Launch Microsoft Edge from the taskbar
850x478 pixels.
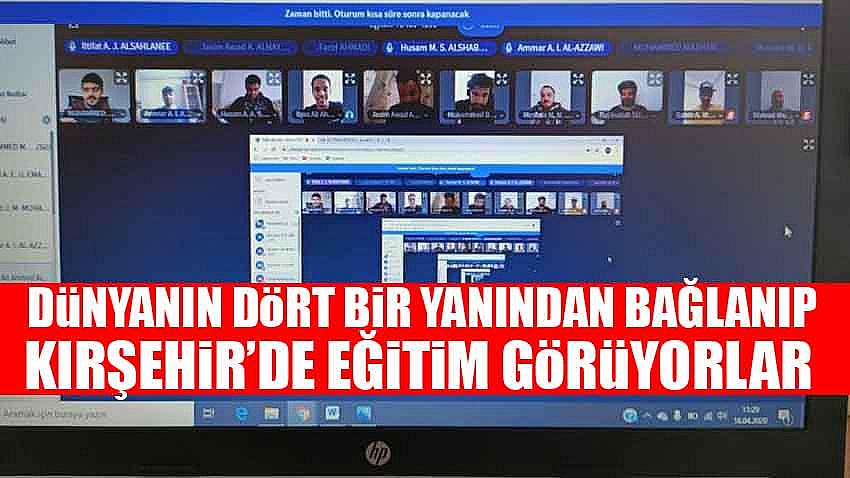click(x=241, y=414)
